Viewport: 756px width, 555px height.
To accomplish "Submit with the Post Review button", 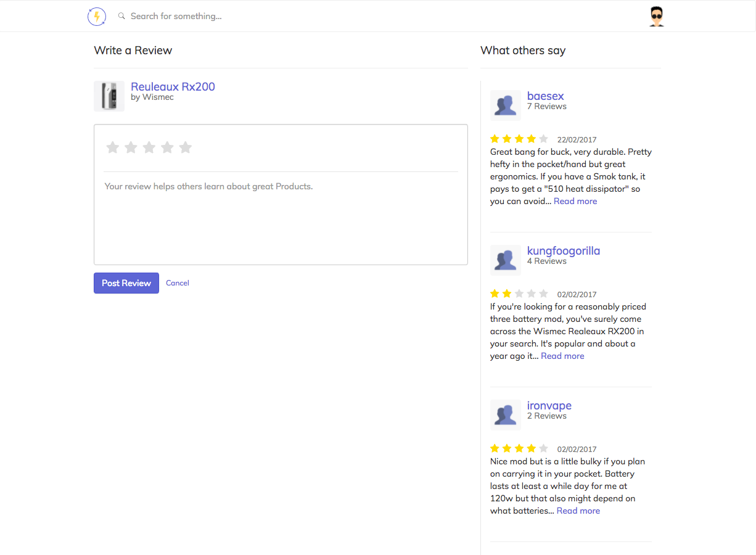I will pyautogui.click(x=126, y=283).
